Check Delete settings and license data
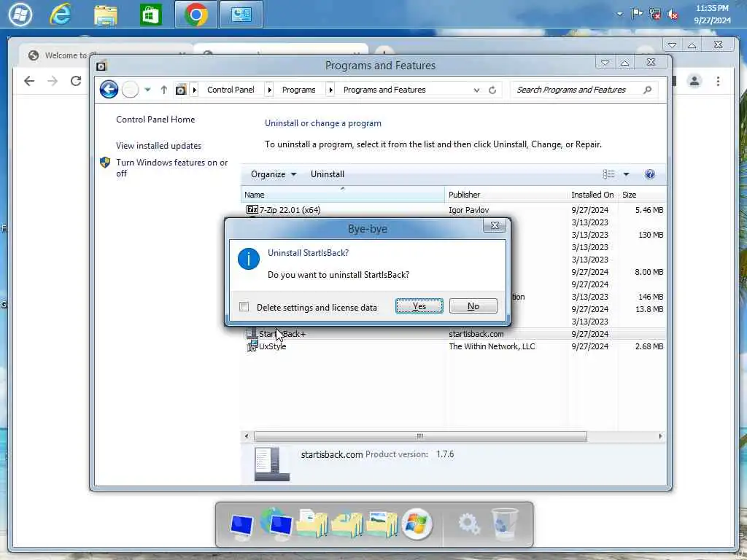The image size is (747, 560). (x=244, y=307)
